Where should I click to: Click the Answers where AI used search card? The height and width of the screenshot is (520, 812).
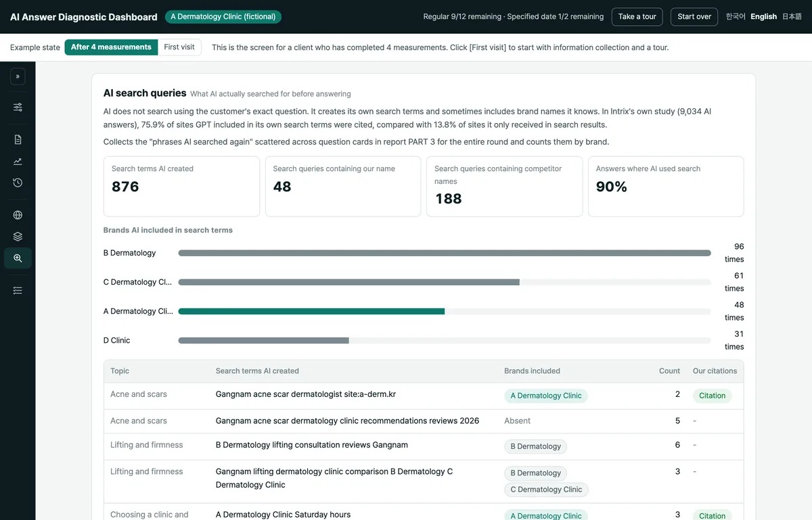(x=666, y=187)
